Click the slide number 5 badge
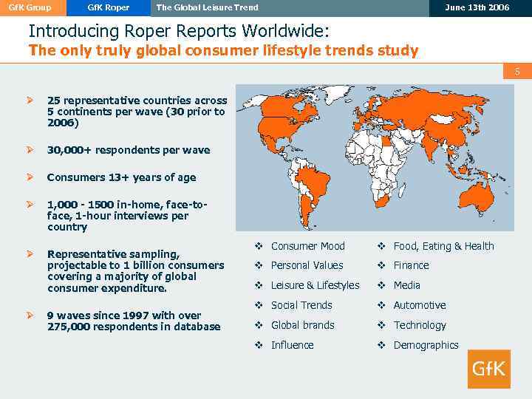 (x=517, y=71)
